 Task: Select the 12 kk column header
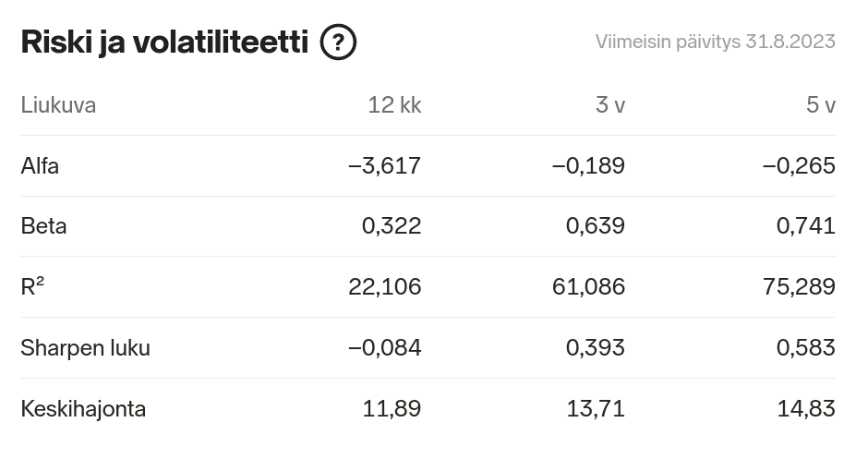point(394,105)
